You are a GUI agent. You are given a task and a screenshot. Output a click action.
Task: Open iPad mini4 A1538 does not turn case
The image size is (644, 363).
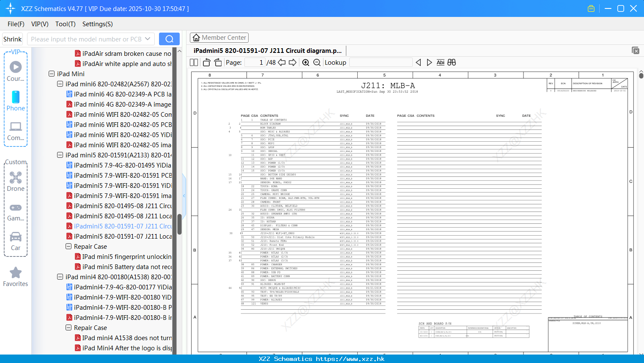(x=123, y=338)
